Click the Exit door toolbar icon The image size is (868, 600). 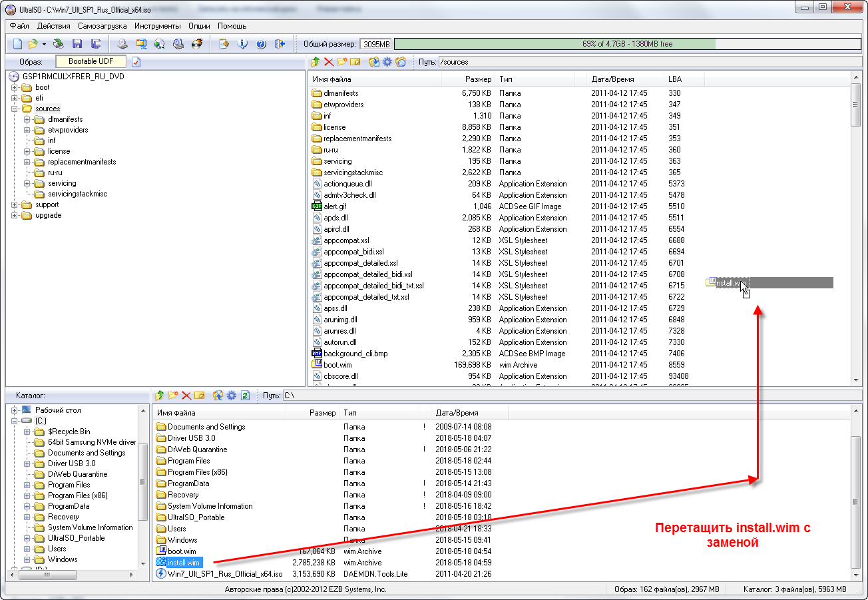280,44
